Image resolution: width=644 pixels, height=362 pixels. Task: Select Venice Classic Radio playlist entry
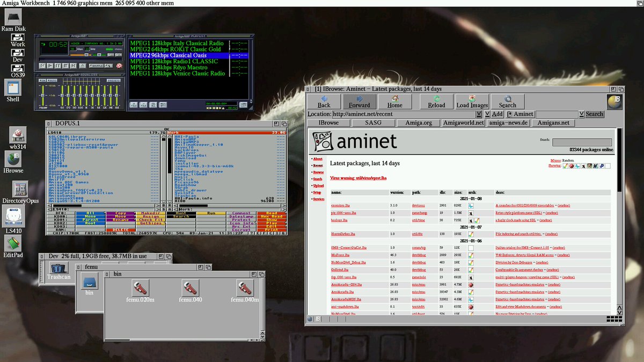tap(178, 73)
